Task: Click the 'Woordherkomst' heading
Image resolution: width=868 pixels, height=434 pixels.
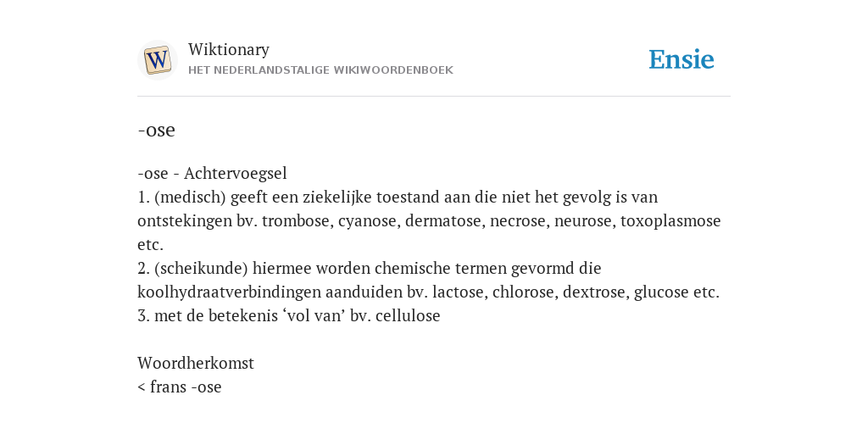Action: (196, 363)
